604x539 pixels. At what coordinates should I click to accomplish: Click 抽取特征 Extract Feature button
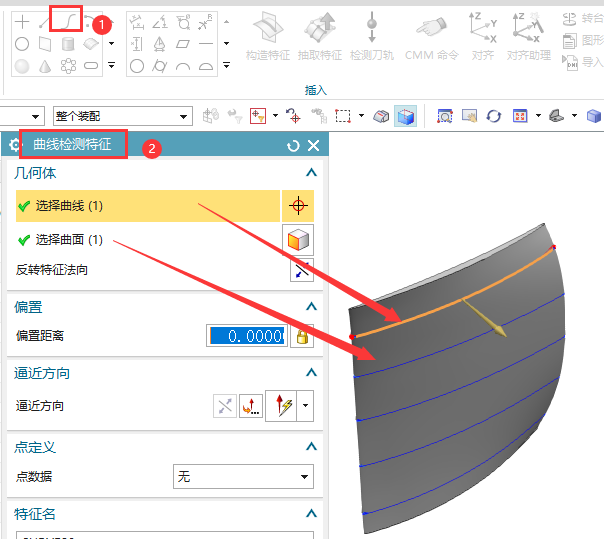point(320,36)
